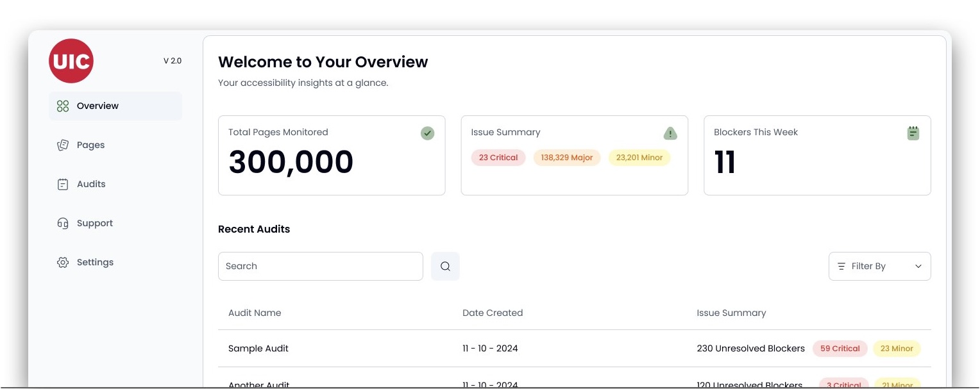
Task: Expand the Filter By dropdown
Action: point(880,267)
